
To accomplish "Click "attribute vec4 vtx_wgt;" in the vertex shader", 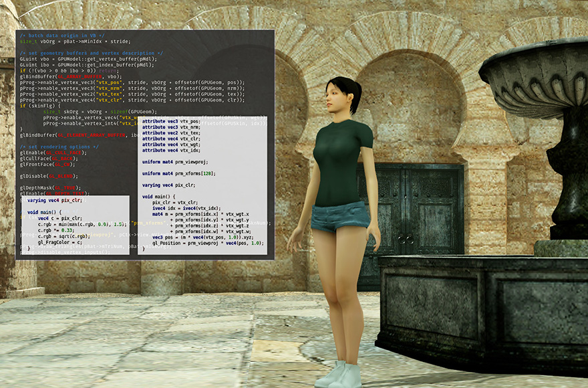I will [171, 144].
